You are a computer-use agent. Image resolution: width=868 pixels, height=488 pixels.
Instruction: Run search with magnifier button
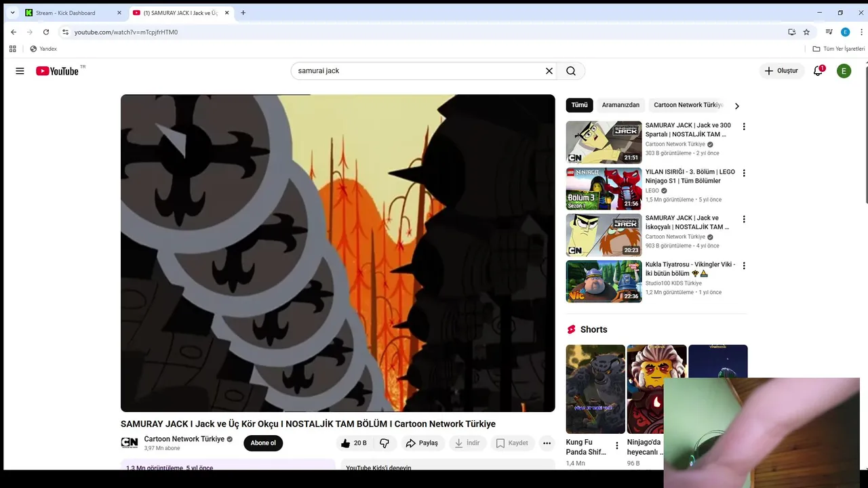tap(571, 71)
